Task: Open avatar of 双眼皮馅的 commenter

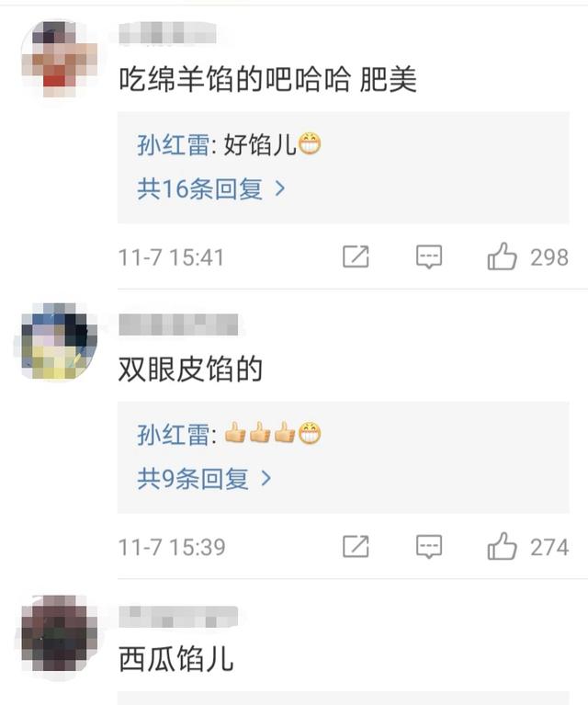Action: 59,341
